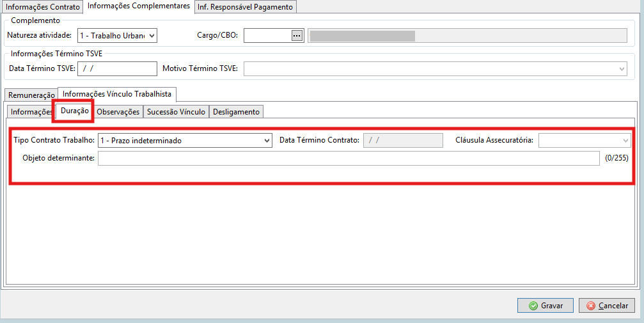Expand the Motivo Término TSVE dropdown
Viewport: 644px width, 323px height.
[436, 68]
